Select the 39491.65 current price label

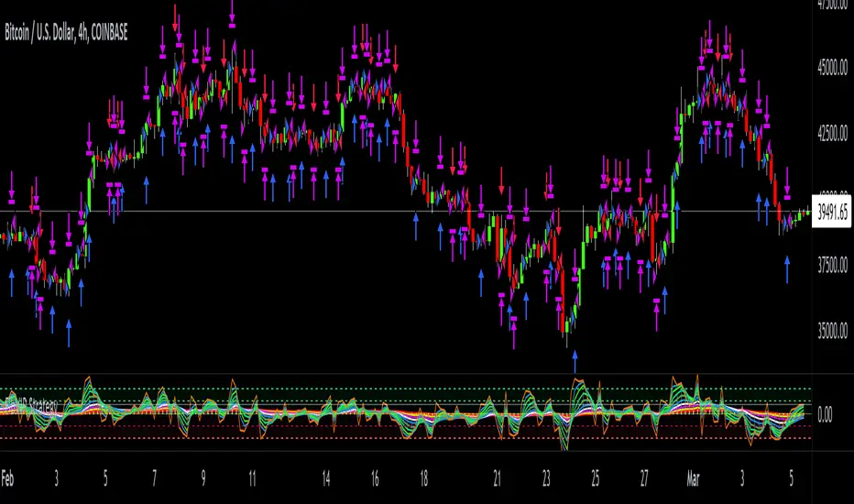(x=832, y=213)
